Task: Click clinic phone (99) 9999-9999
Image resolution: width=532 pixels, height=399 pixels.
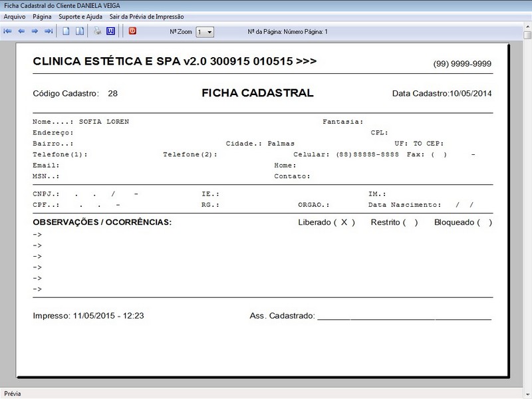Action: (x=462, y=64)
